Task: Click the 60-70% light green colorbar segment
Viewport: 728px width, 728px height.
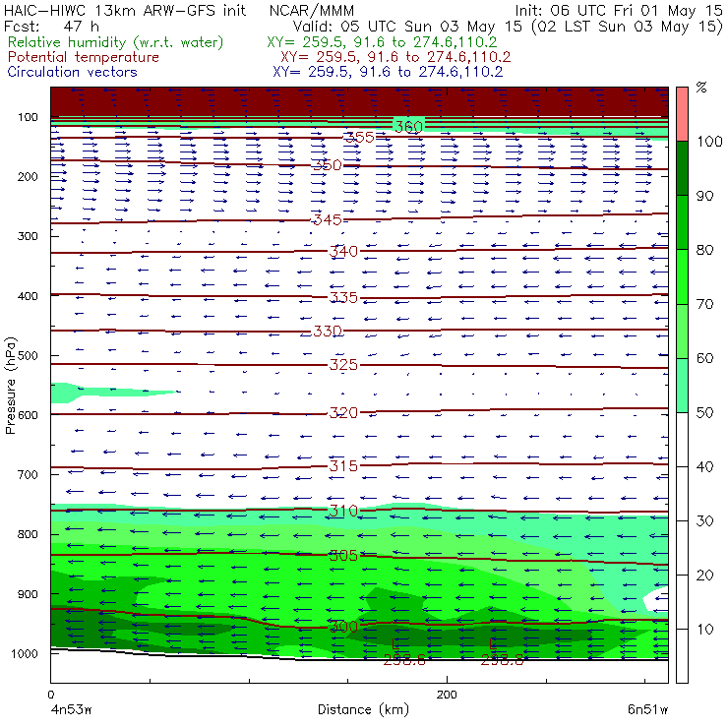Action: click(682, 331)
